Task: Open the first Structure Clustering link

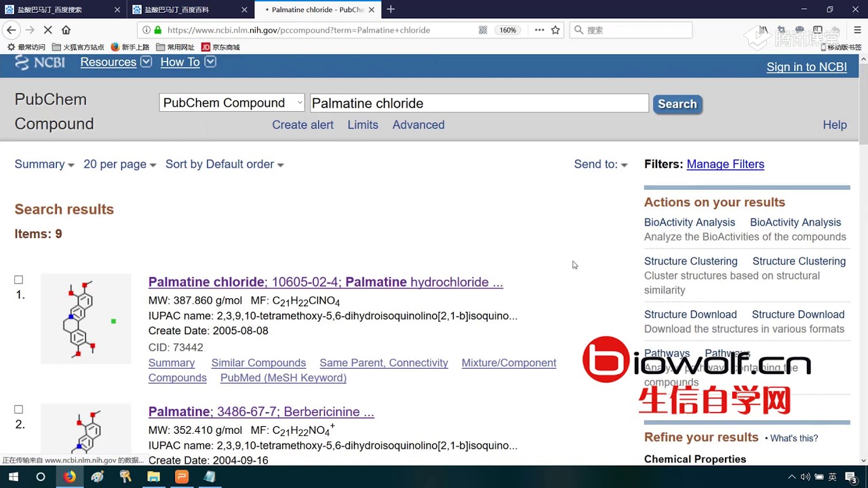Action: point(690,261)
